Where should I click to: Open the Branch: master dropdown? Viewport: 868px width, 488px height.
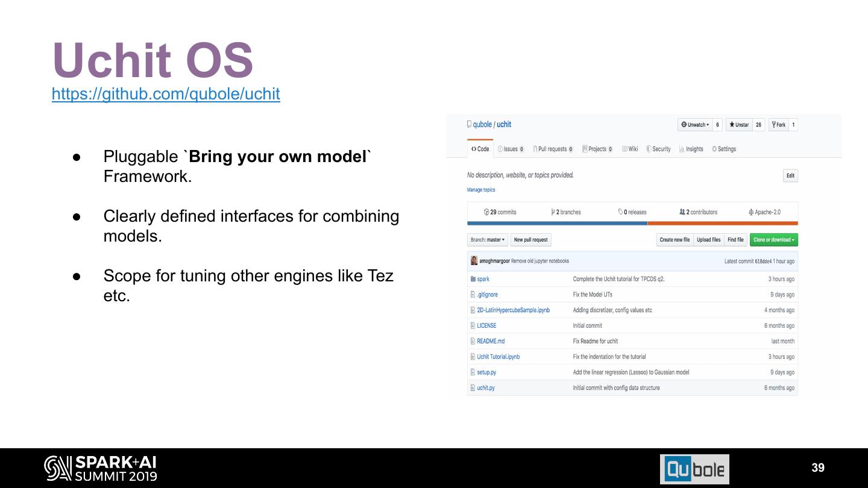pos(487,239)
